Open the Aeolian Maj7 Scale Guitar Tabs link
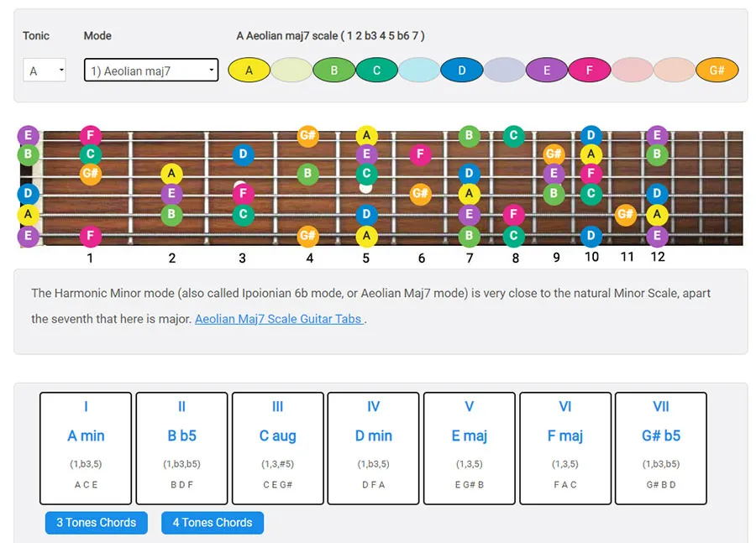This screenshot has width=756, height=543. (x=279, y=319)
